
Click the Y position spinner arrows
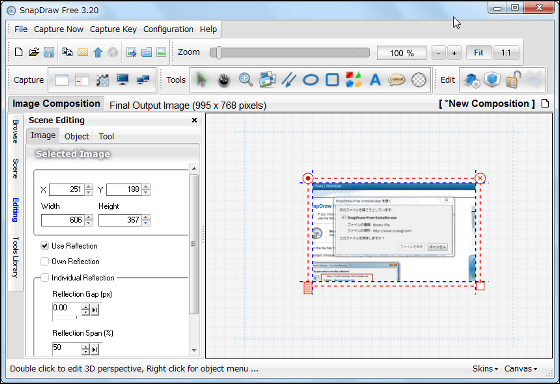tap(146, 189)
